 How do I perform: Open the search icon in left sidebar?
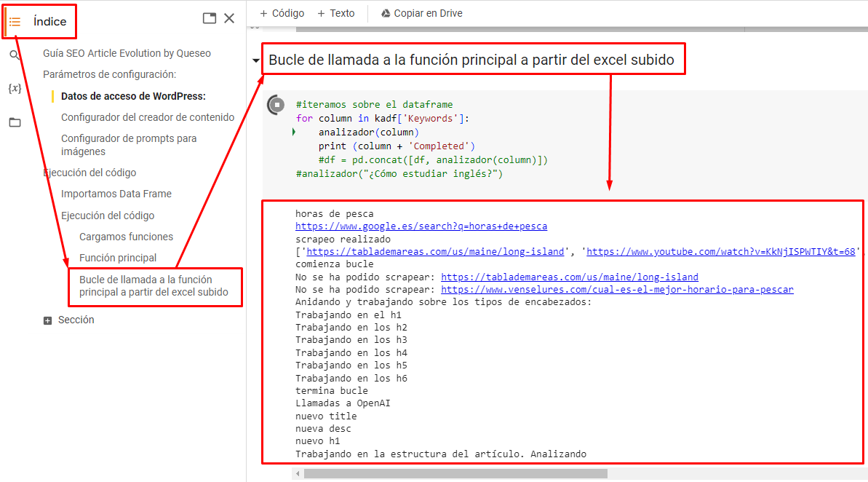(15, 55)
